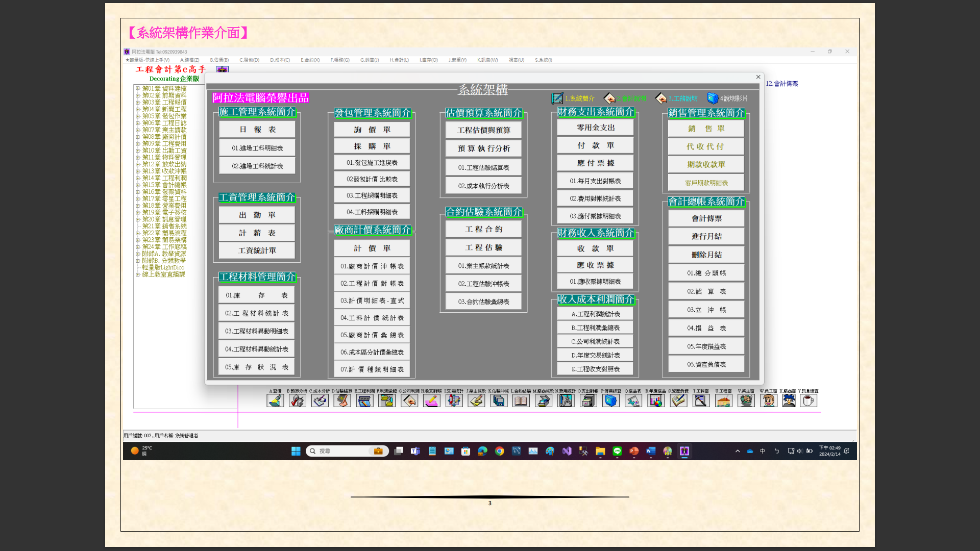Click the 4說明影片 blue monitor icon

713,98
